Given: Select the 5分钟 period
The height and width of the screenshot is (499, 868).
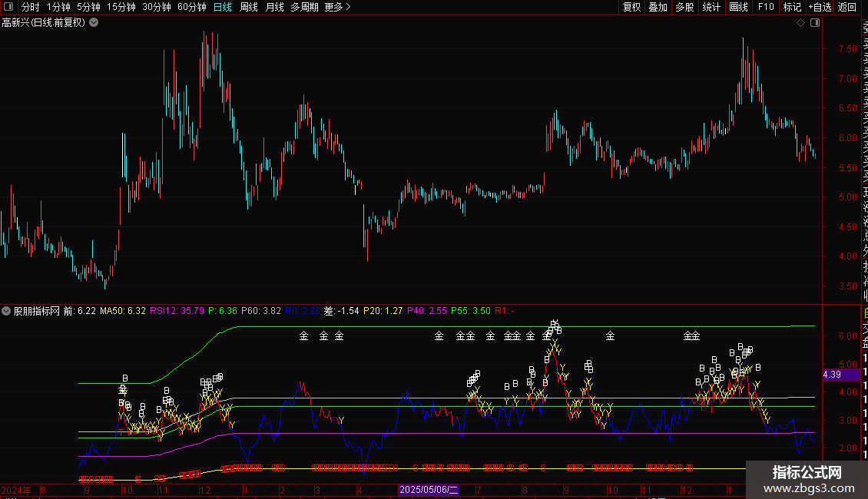Looking at the screenshot, I should pyautogui.click(x=88, y=7).
